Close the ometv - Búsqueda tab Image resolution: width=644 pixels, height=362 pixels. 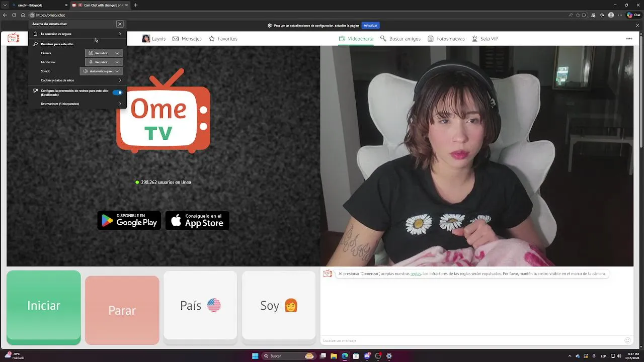66,5
